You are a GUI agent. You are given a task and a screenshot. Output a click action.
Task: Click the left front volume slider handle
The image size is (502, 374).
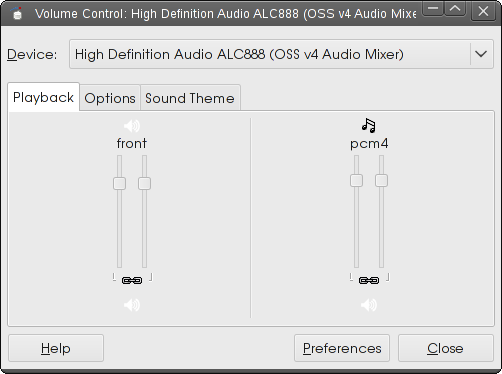coord(119,184)
